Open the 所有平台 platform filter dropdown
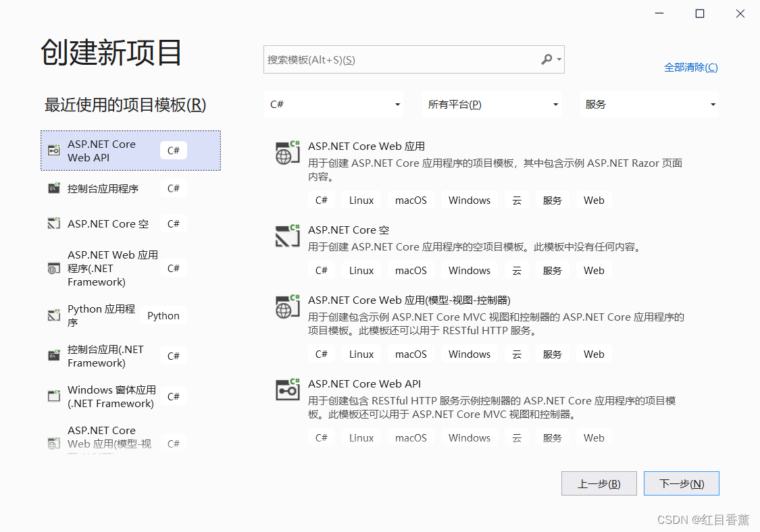The image size is (760, 532). pos(492,104)
